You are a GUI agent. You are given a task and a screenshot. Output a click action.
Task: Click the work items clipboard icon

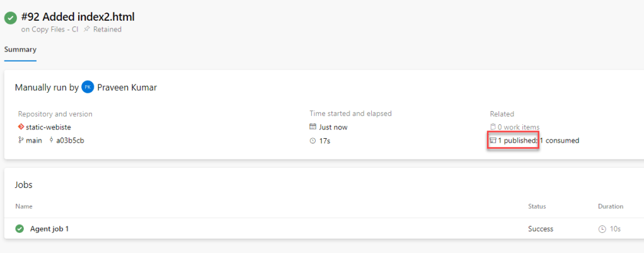493,127
